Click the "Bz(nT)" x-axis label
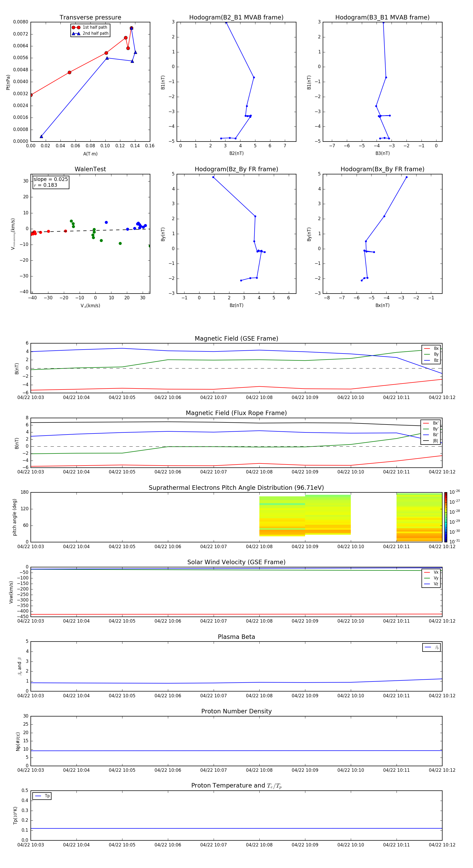 pos(236,305)
